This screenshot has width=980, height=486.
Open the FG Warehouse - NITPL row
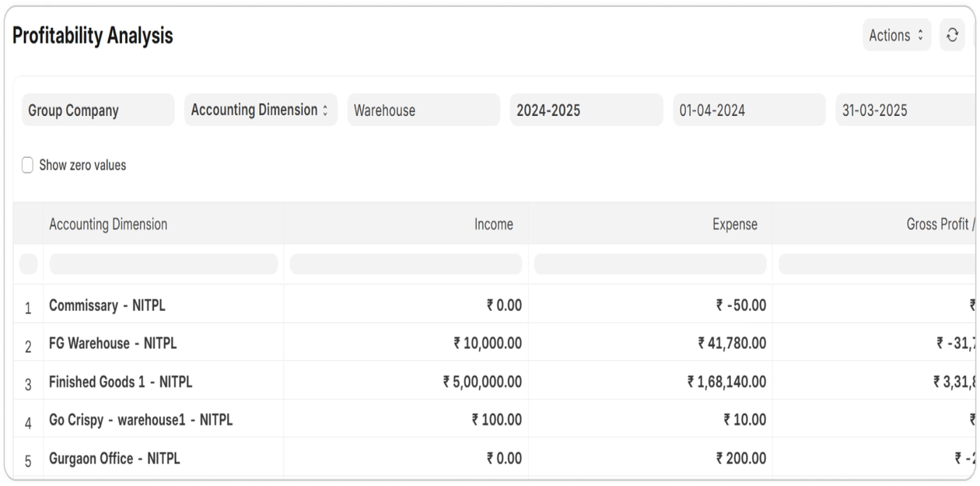coord(113,343)
